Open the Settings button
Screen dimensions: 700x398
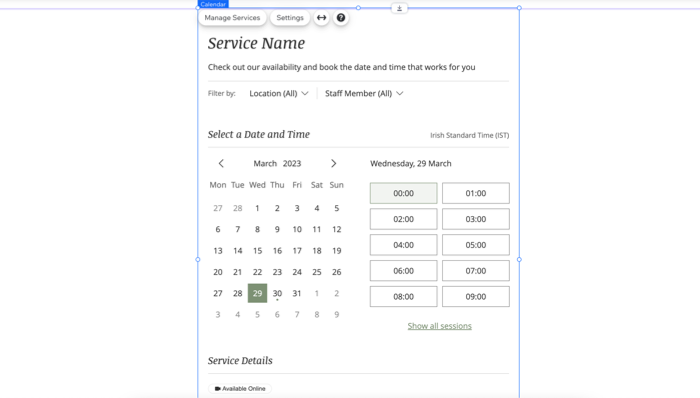(290, 18)
